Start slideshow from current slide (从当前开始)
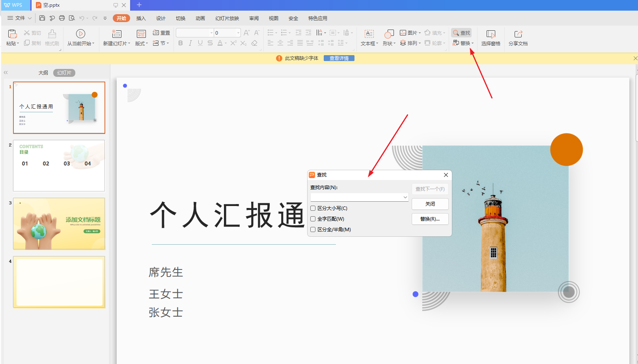The image size is (638, 364). click(80, 37)
